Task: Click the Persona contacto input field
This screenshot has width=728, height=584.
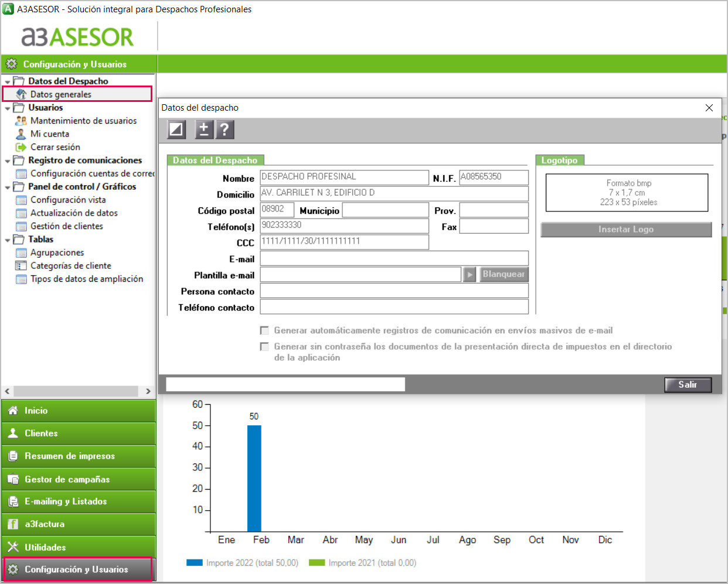Action: pyautogui.click(x=394, y=291)
